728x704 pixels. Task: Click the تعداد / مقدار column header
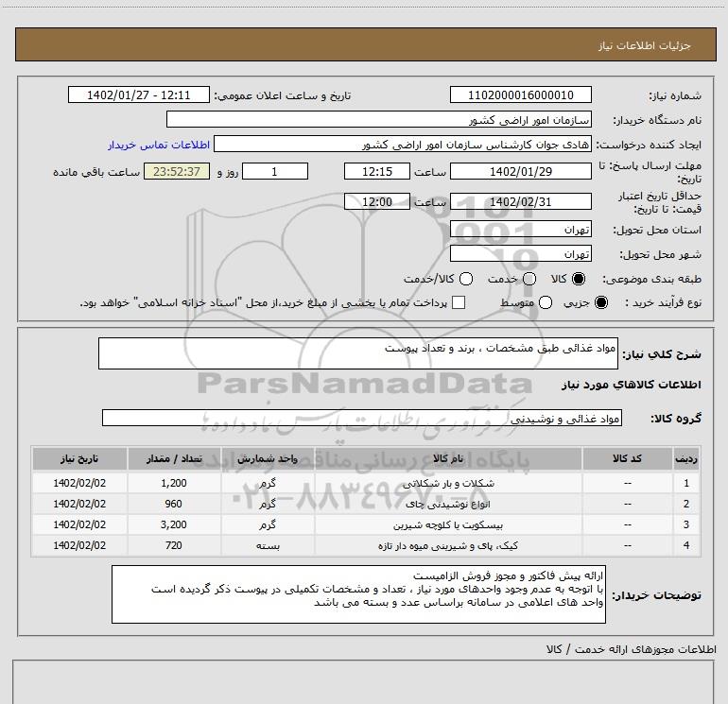(174, 459)
